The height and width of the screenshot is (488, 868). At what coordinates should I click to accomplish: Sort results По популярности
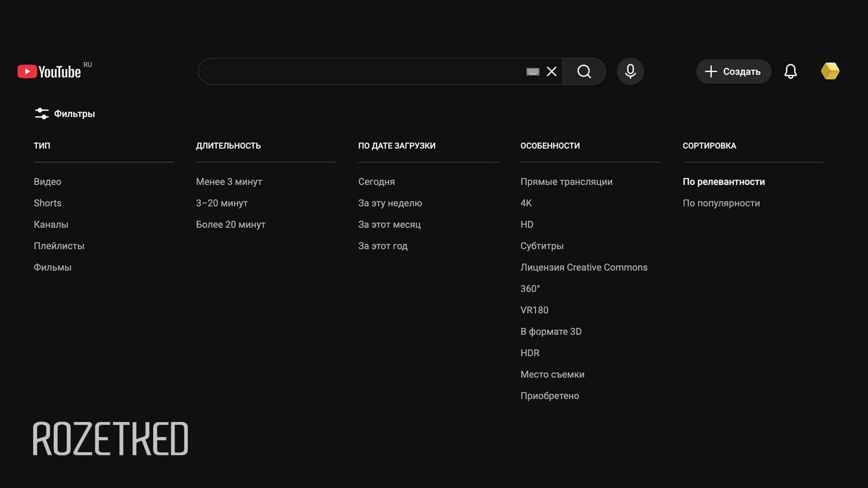(x=721, y=203)
